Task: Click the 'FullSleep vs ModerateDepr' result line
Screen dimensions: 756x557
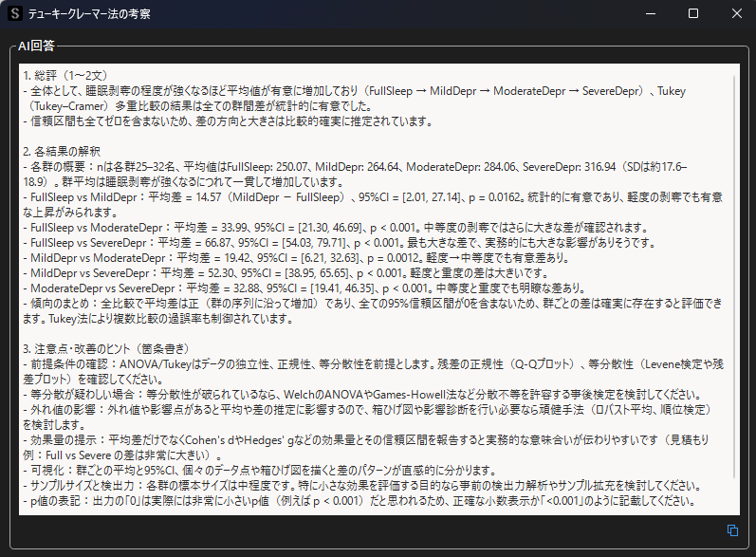Action: pyautogui.click(x=336, y=227)
